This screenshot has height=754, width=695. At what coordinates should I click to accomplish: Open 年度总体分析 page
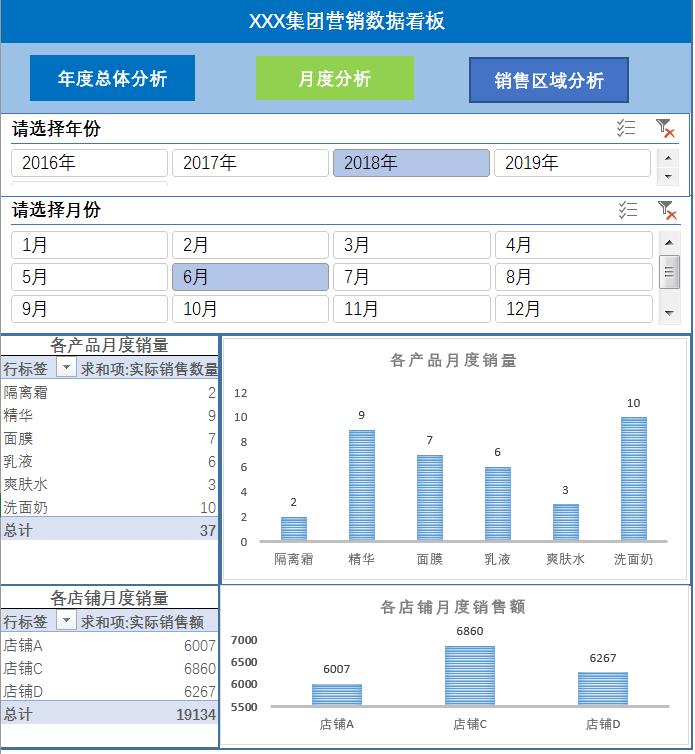pyautogui.click(x=113, y=78)
